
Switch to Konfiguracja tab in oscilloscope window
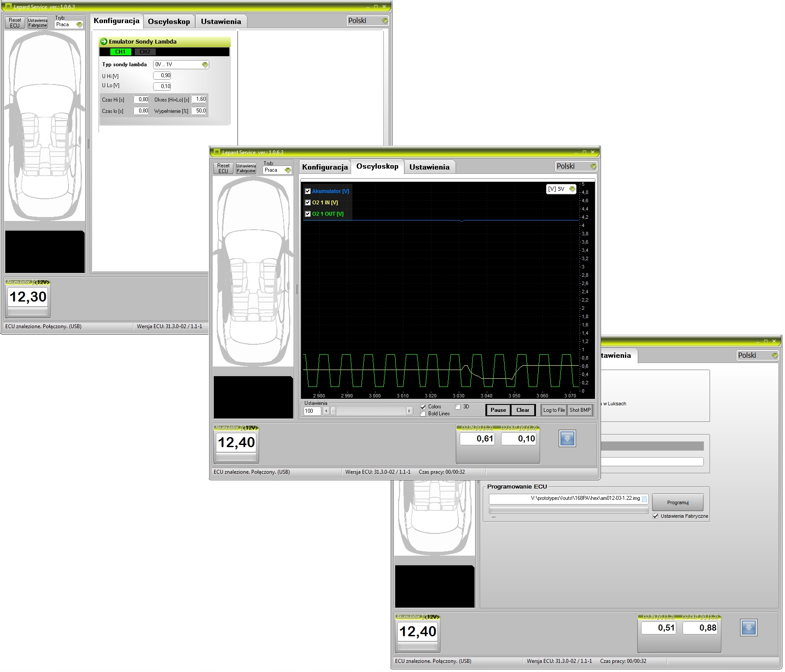pos(325,167)
